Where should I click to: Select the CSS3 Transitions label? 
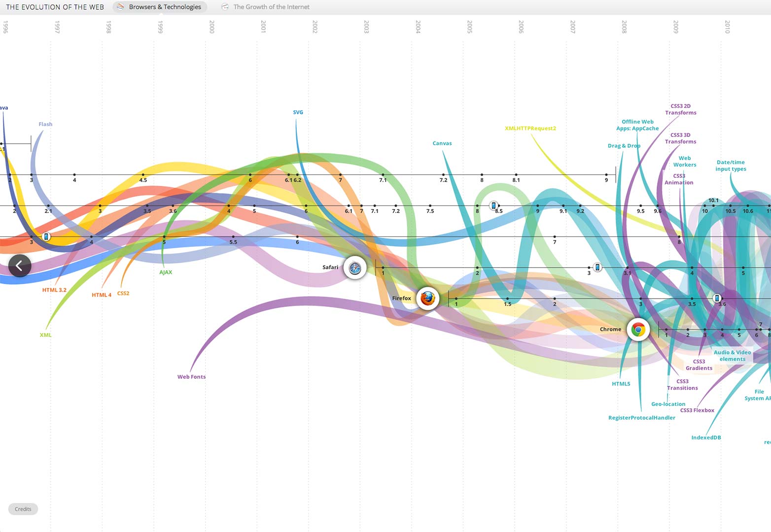683,385
